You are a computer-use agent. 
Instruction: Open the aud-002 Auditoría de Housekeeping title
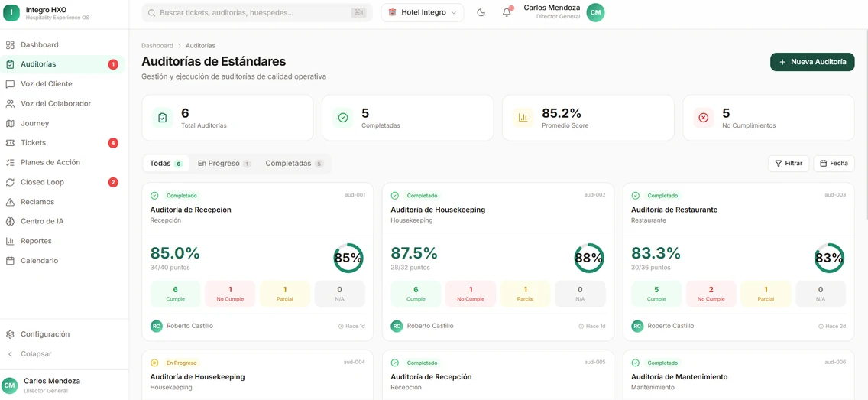438,210
